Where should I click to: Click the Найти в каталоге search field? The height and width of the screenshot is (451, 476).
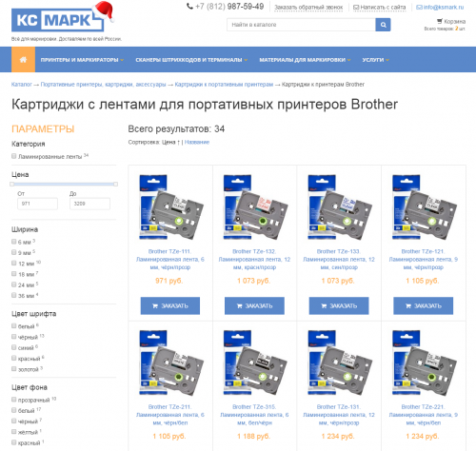(301, 25)
